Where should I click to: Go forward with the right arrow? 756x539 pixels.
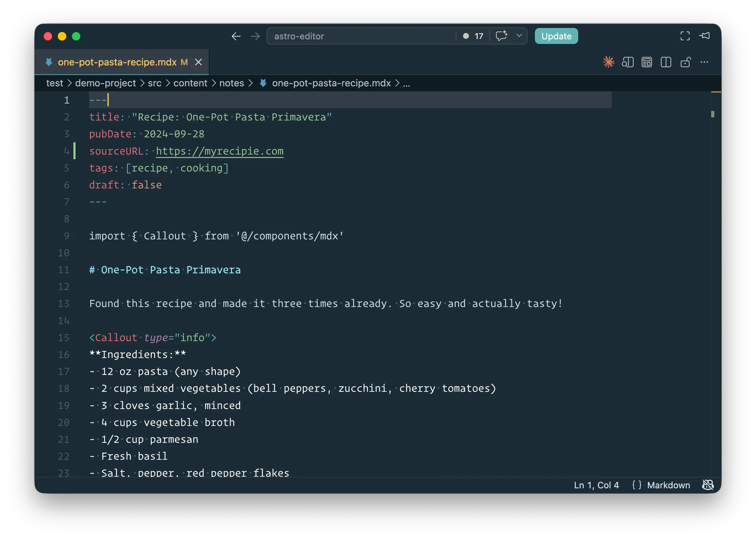tap(255, 36)
